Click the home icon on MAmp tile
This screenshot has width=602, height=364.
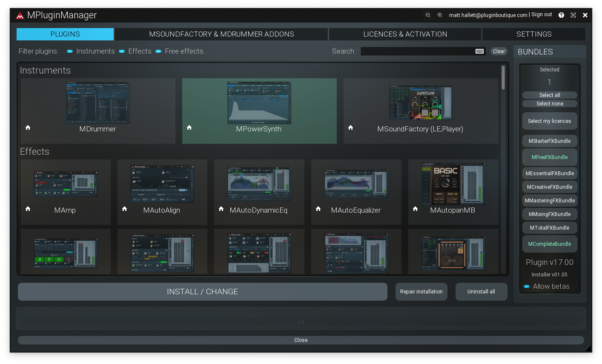coord(28,209)
